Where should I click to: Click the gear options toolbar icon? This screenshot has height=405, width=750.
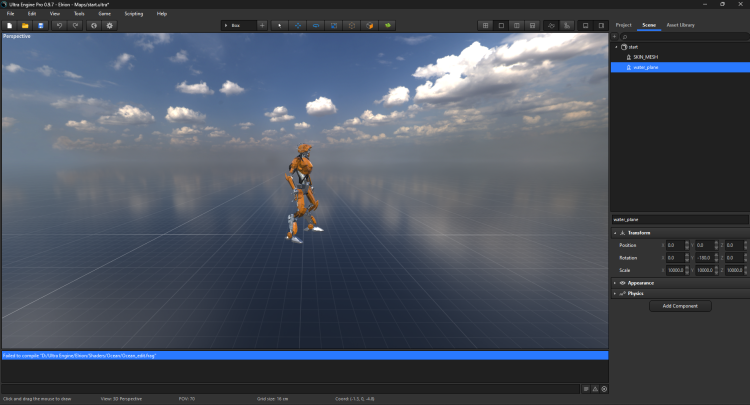[110, 25]
